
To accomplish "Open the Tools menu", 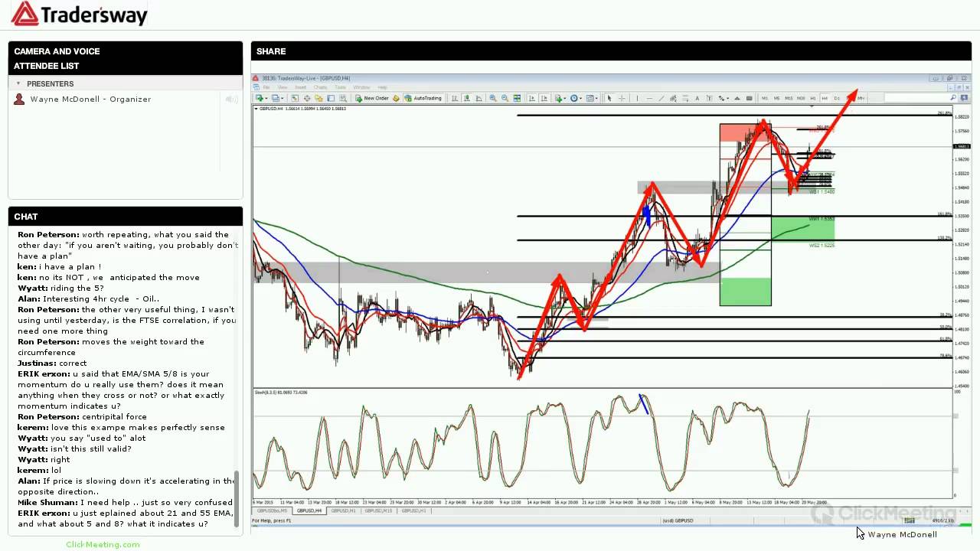I will tap(340, 87).
